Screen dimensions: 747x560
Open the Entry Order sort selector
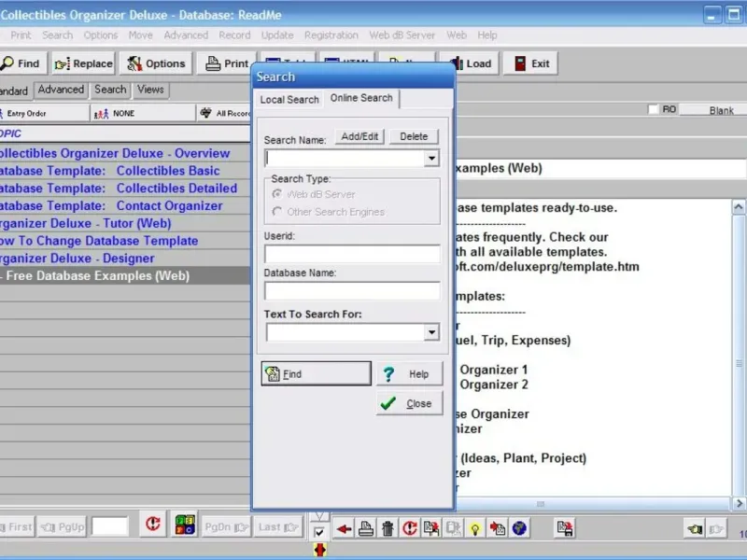click(44, 113)
